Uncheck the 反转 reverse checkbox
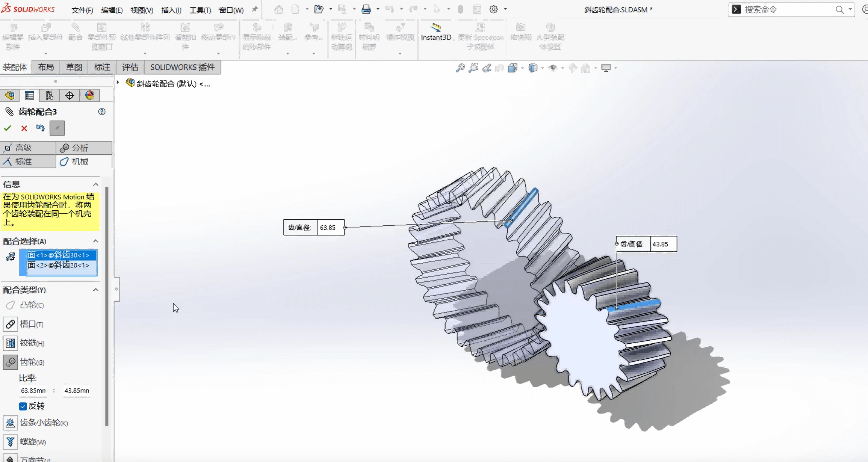The width and height of the screenshot is (868, 462). (23, 406)
